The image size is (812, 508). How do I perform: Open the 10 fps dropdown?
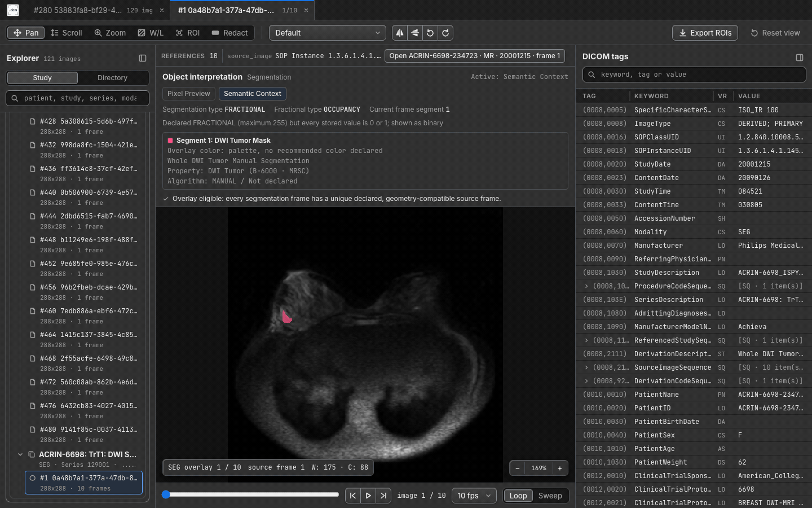click(474, 496)
